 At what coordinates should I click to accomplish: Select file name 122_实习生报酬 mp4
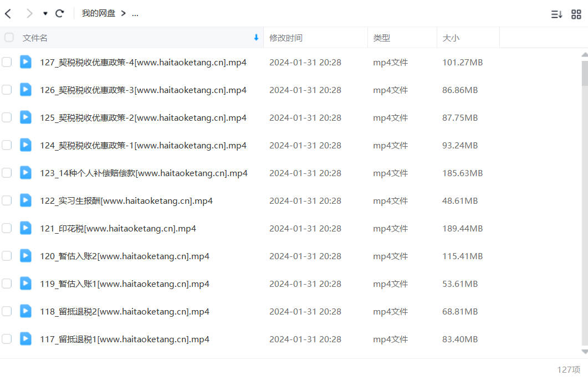126,201
